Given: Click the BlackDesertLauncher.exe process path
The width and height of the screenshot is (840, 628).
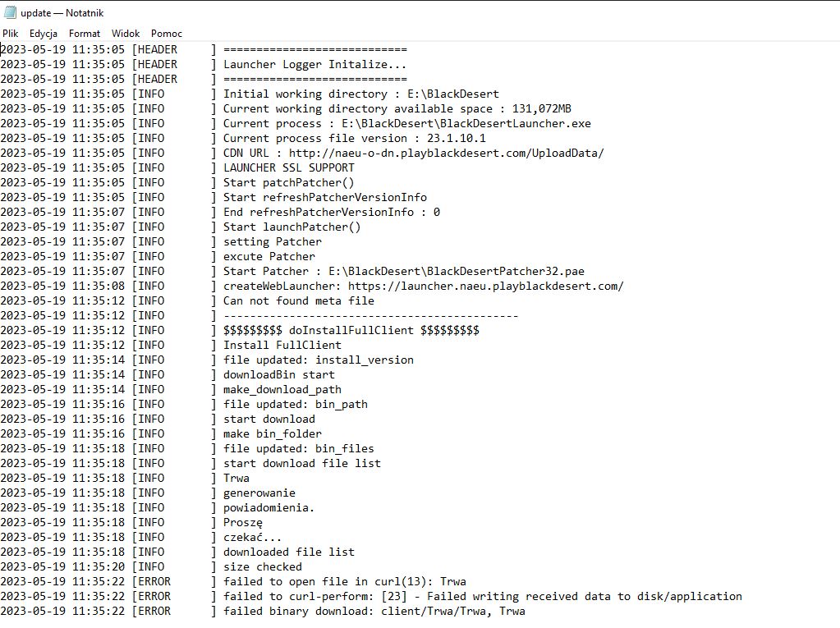Looking at the screenshot, I should 466,124.
